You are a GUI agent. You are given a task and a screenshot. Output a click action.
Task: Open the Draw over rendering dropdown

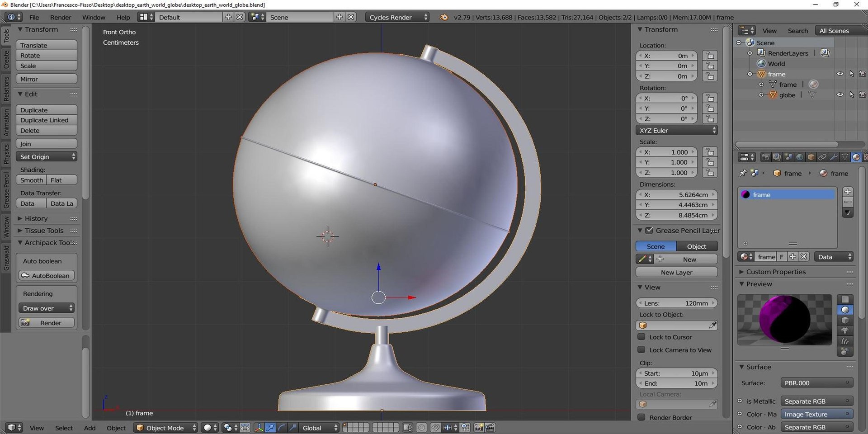tap(47, 308)
